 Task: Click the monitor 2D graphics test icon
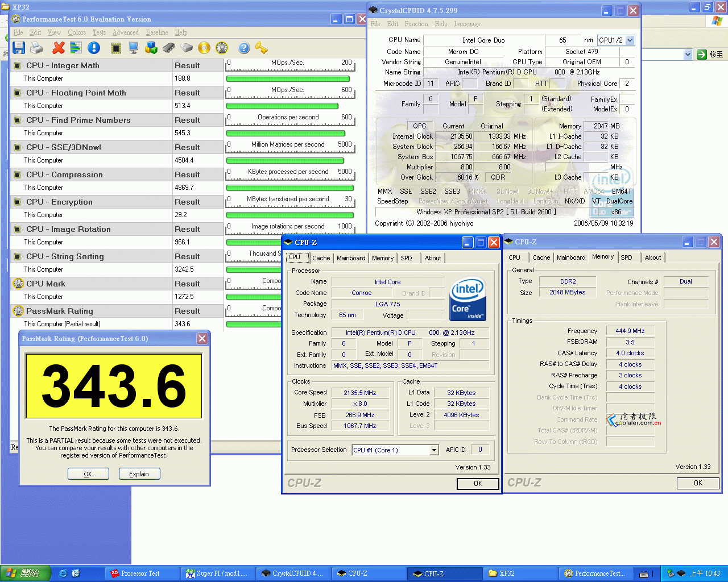pos(134,48)
